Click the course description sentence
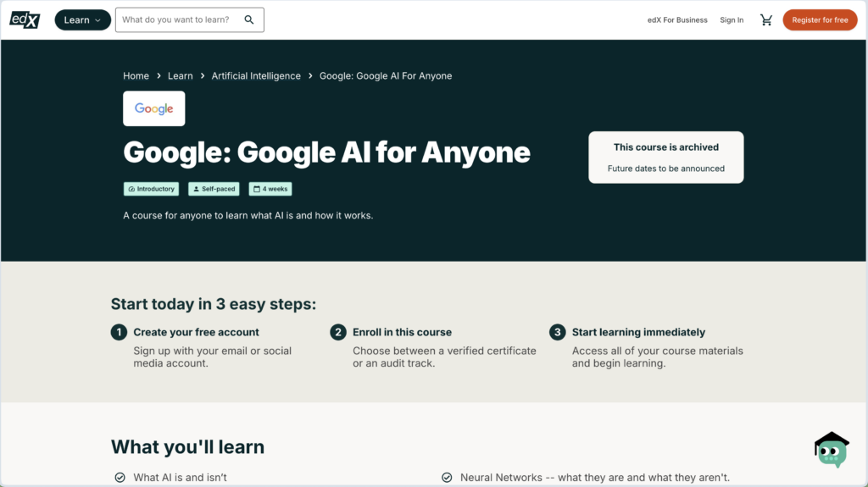The image size is (868, 487). (x=248, y=215)
